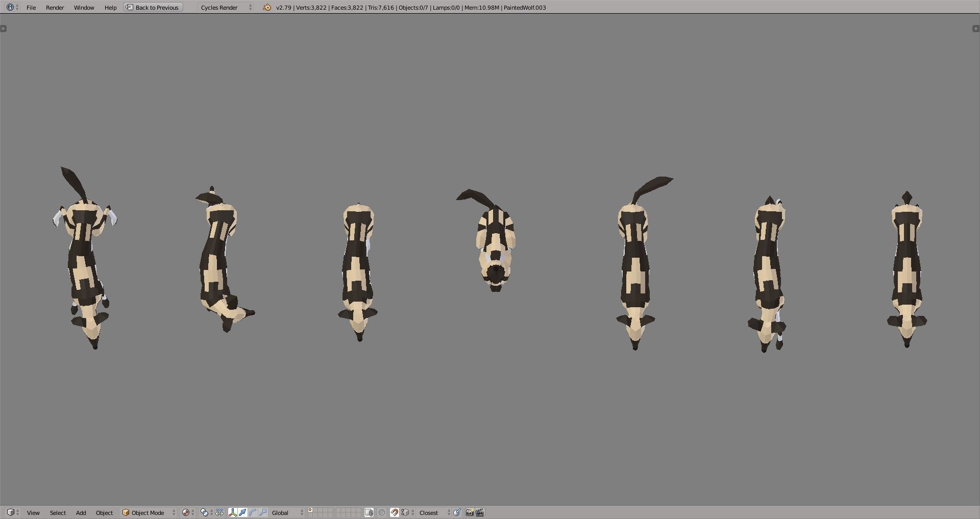This screenshot has width=980, height=519.
Task: Open the 3D View editor type selector
Action: tap(13, 512)
